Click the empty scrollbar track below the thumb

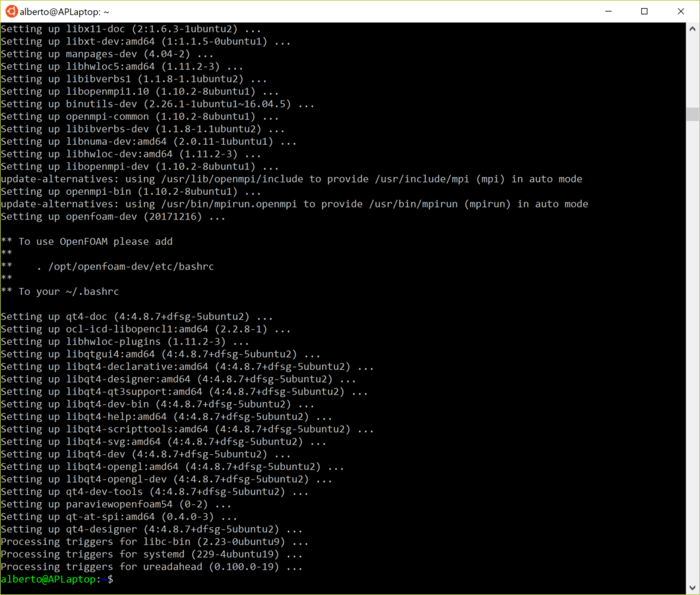coord(692,342)
